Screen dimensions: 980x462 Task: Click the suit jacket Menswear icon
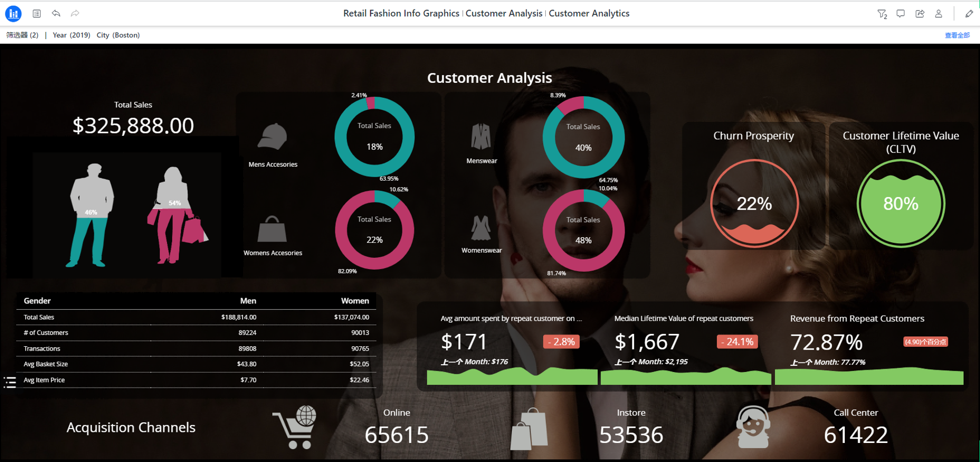pos(481,136)
